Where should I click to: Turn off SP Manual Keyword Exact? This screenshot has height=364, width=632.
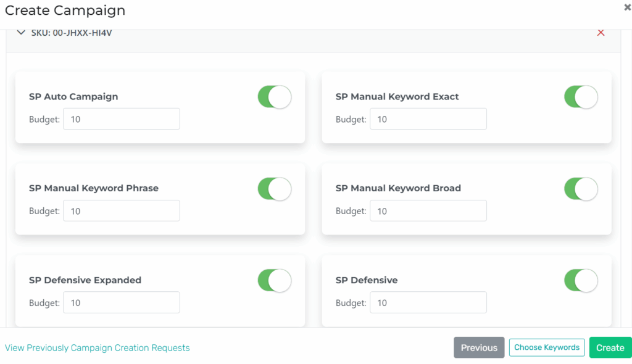(581, 97)
